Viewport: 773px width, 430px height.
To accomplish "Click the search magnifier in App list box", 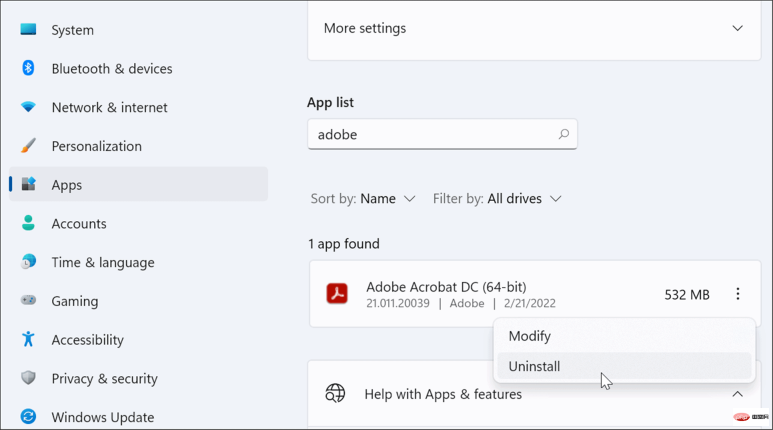I will [564, 134].
